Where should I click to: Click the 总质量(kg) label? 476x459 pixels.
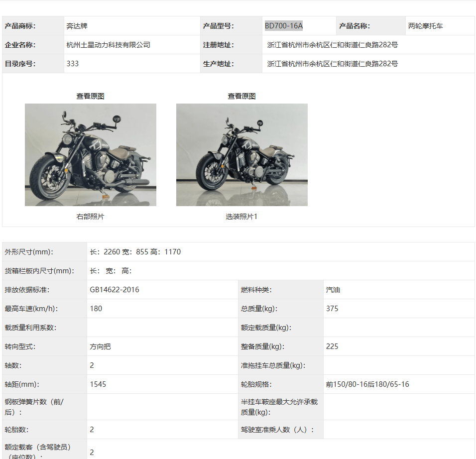point(259,309)
